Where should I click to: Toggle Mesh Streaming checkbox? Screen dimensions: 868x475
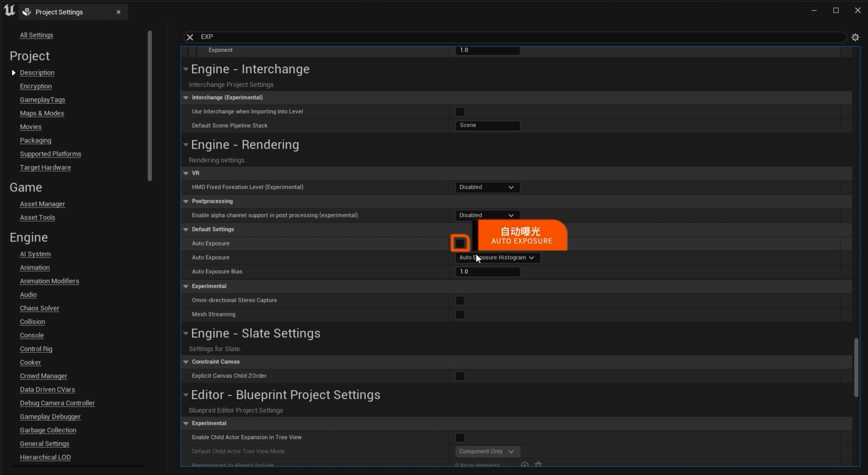click(x=460, y=314)
